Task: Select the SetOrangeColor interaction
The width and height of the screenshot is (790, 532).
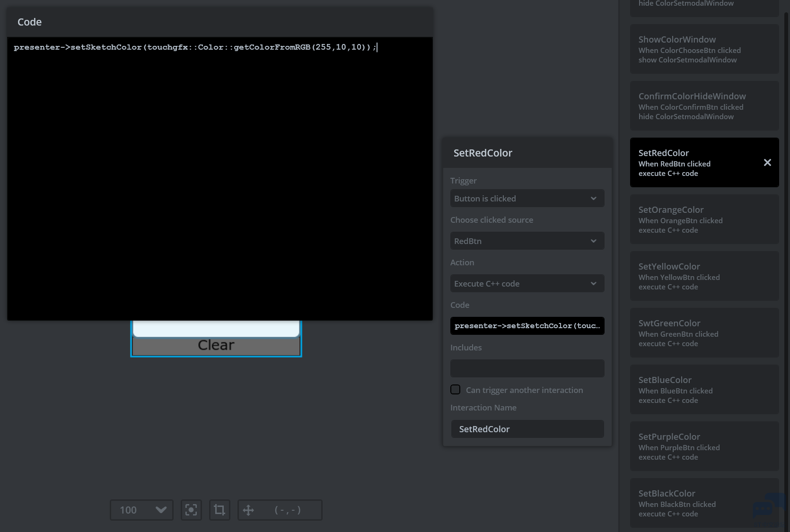Action: (x=704, y=219)
